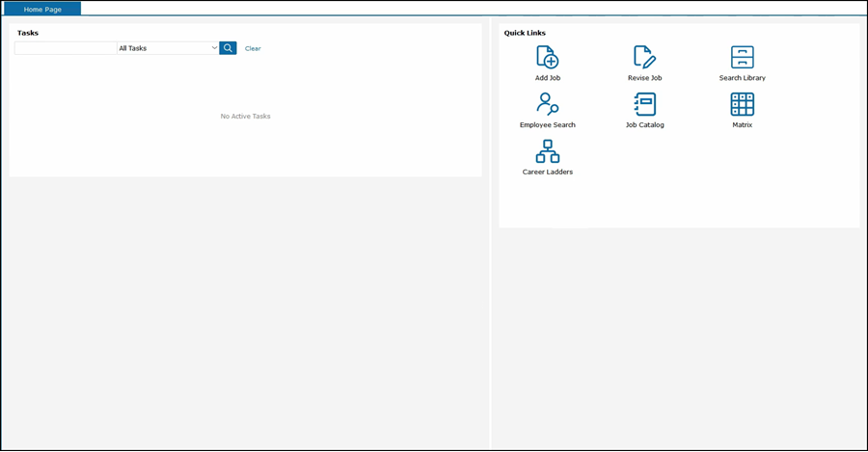Click the Employee Search text label
868x452 pixels.
pos(547,125)
